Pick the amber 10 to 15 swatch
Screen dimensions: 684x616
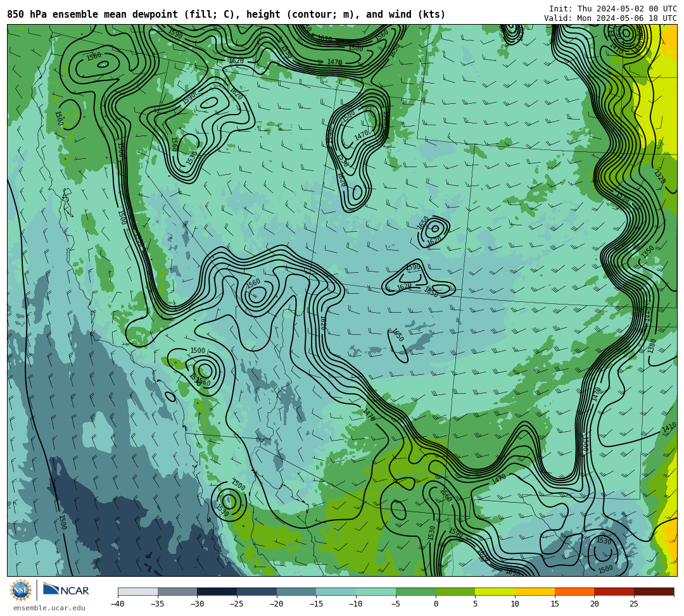coord(535,591)
